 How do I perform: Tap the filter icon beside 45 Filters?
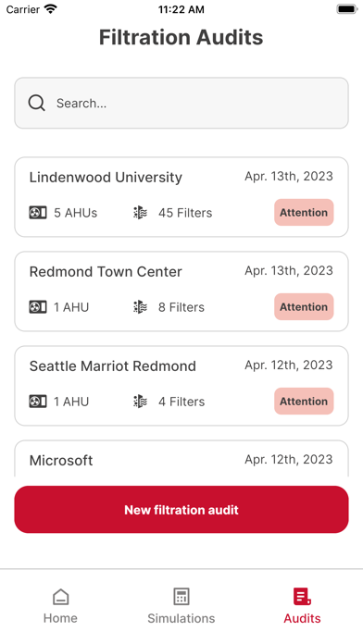pos(140,213)
